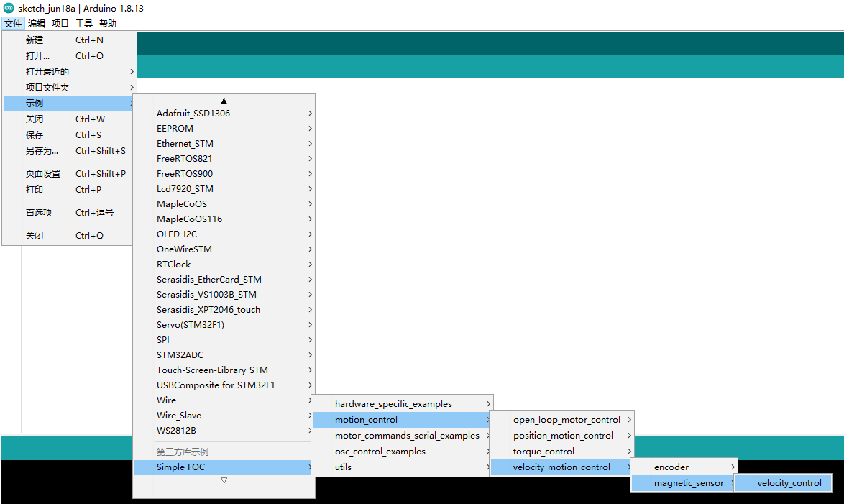
Task: Open STM32ADC examples submenu
Action: (224, 354)
